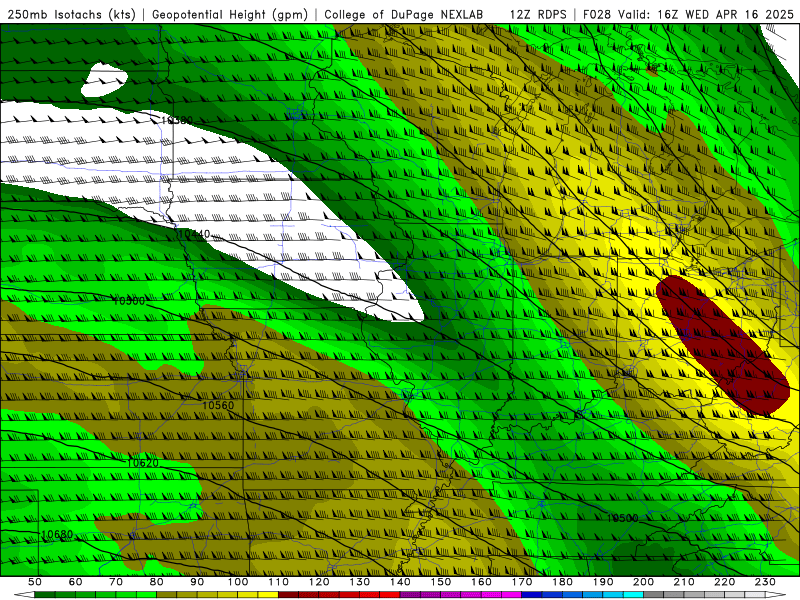
Task: Click the small white oval area in the northwest
Action: pos(104,80)
